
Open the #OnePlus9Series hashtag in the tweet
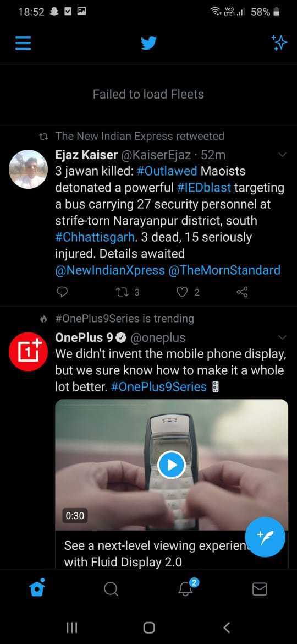pos(159,387)
